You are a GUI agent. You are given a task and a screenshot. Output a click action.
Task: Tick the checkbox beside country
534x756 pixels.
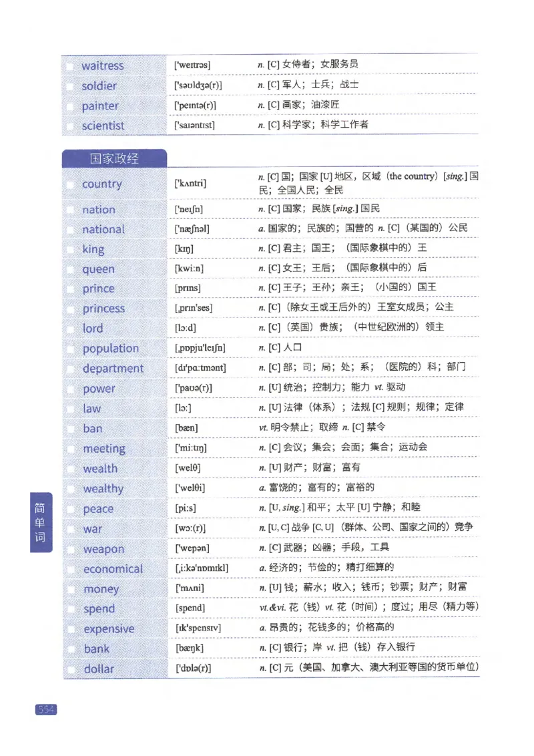(71, 184)
